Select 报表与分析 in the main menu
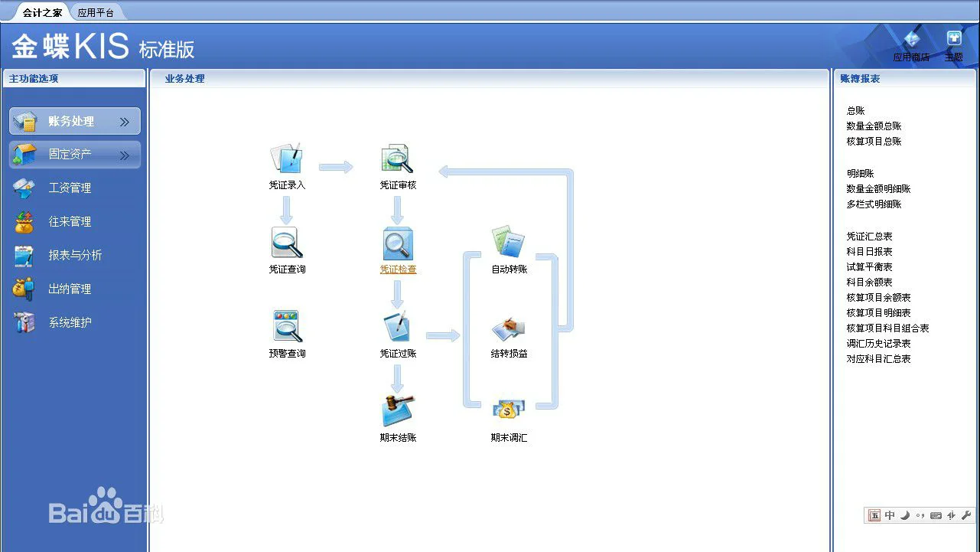This screenshot has height=552, width=980. coord(75,255)
